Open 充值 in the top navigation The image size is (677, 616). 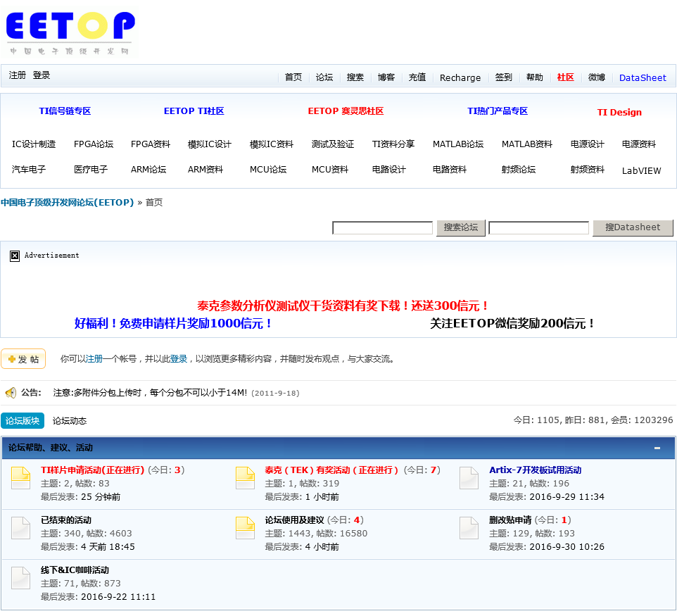tap(417, 77)
